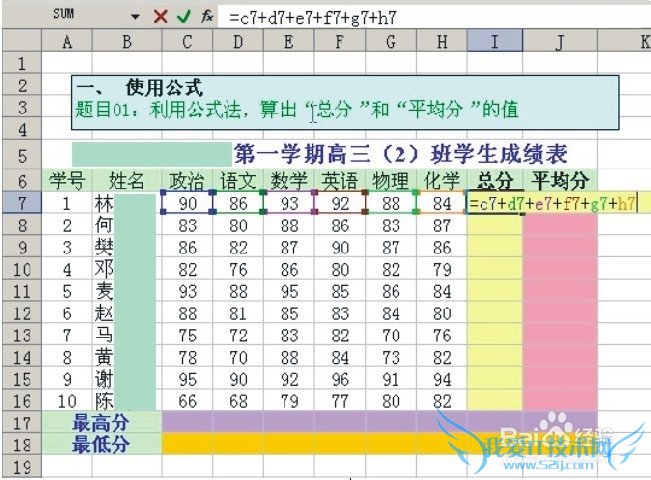Image resolution: width=651 pixels, height=480 pixels.
Task: Click the 数学 header cell
Action: 289,181
